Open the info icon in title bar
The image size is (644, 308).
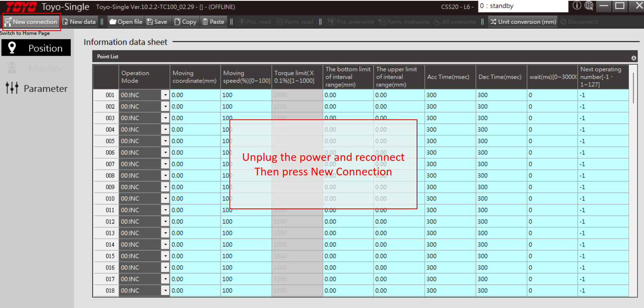click(577, 5)
